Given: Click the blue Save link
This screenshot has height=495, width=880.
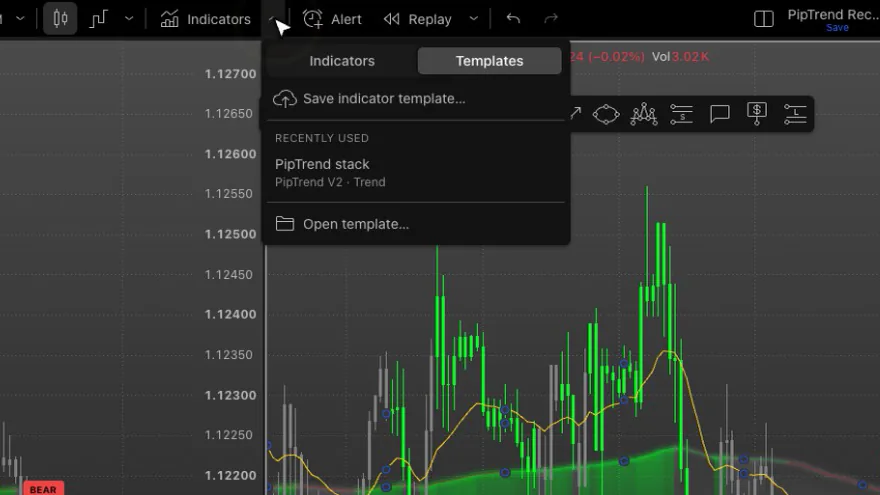Looking at the screenshot, I should pos(837,28).
